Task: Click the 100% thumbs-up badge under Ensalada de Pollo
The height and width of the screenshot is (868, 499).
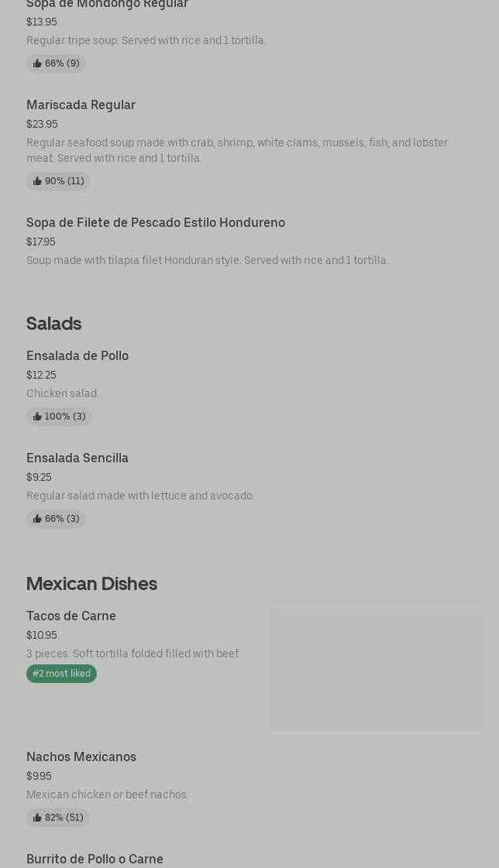Action: 59,417
